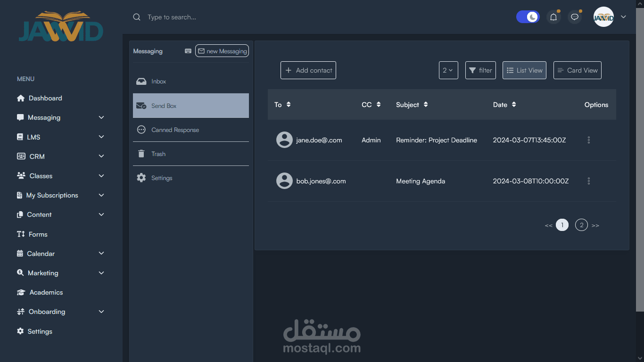Expand the My Subscriptions menu

click(x=101, y=195)
